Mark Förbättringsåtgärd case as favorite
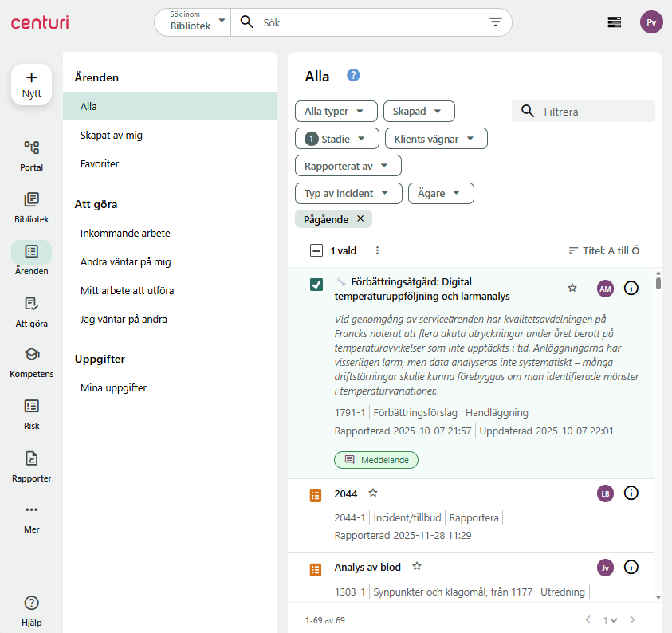The height and width of the screenshot is (633, 672). 572,288
